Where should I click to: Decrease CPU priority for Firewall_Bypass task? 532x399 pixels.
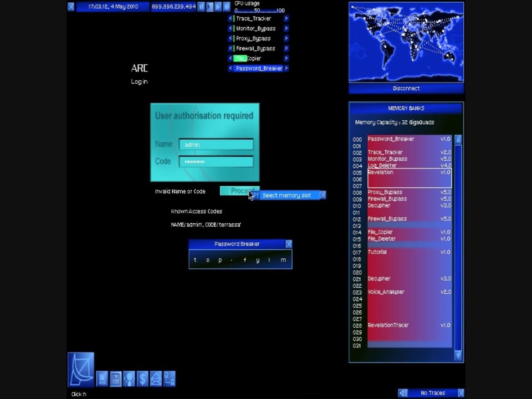coord(231,48)
